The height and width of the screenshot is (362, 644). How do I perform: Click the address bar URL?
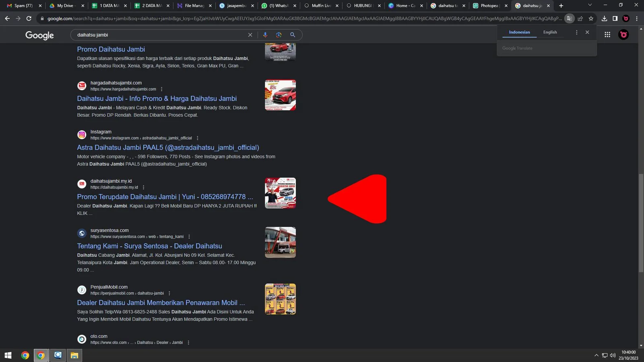[304, 19]
